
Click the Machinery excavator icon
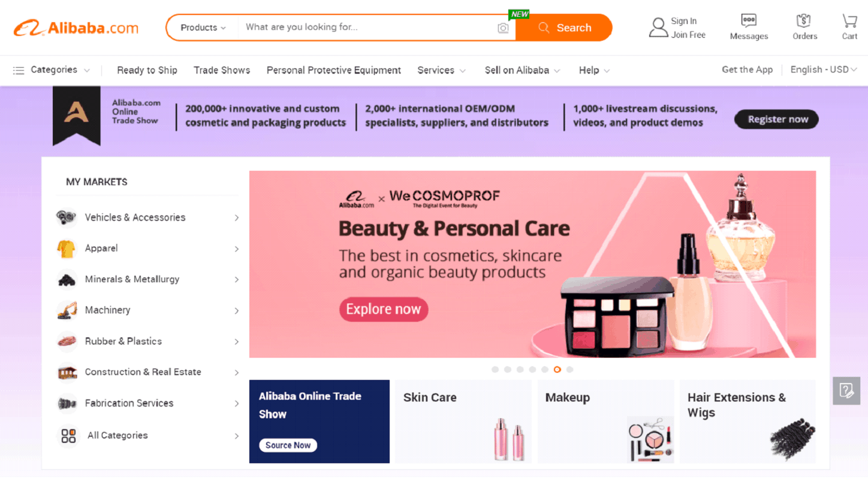coord(67,310)
